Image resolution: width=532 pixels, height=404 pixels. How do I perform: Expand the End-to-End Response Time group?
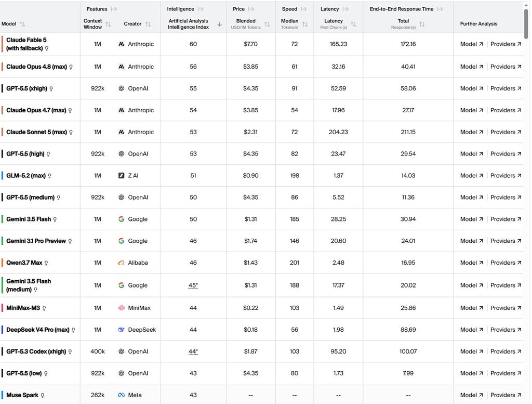[440, 9]
